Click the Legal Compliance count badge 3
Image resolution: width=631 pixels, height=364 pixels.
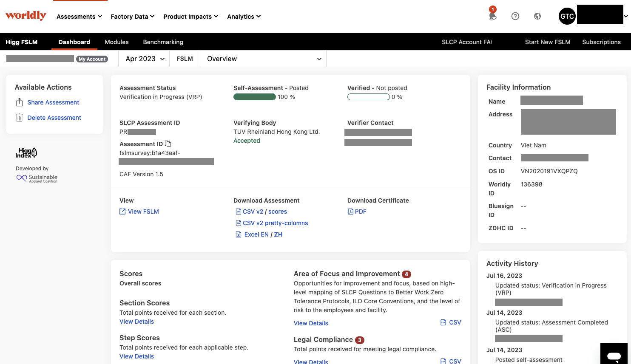360,340
